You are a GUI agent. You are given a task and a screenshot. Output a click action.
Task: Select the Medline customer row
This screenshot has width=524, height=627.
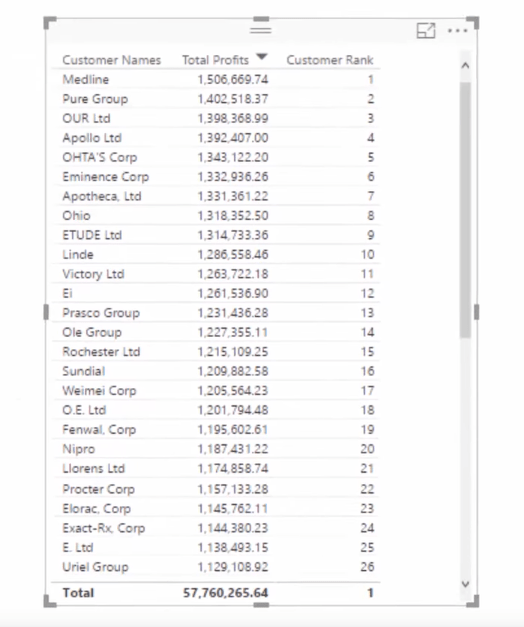pyautogui.click(x=216, y=79)
